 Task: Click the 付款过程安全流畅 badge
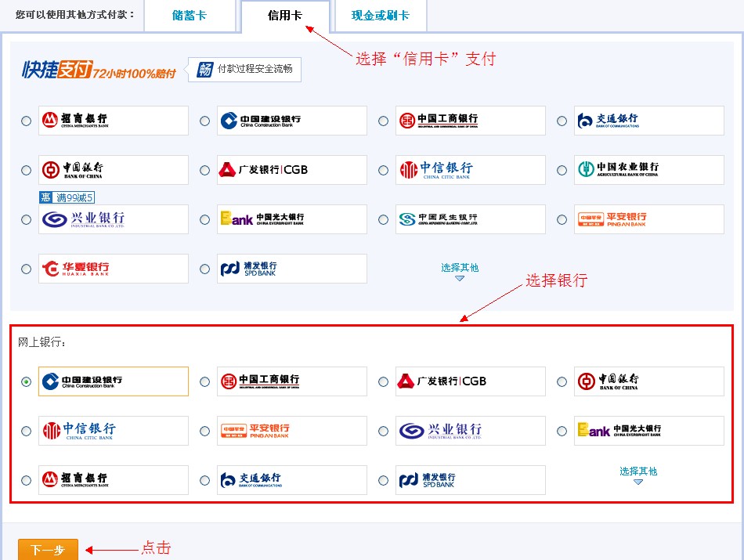[245, 69]
